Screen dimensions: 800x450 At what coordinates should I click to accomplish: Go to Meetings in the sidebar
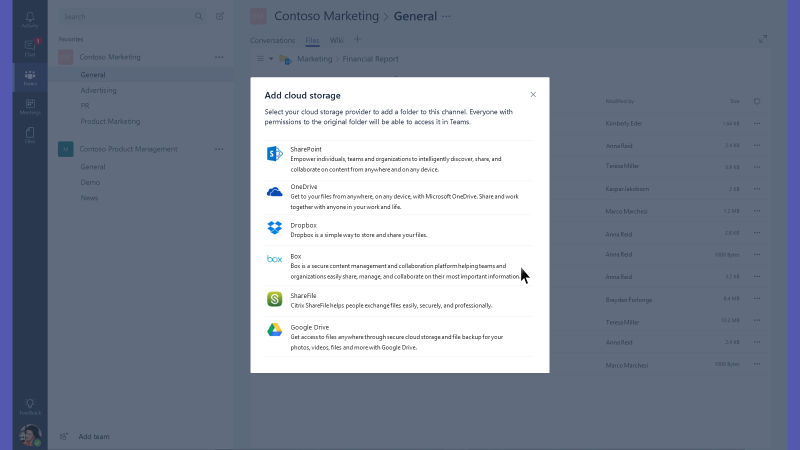click(x=30, y=106)
